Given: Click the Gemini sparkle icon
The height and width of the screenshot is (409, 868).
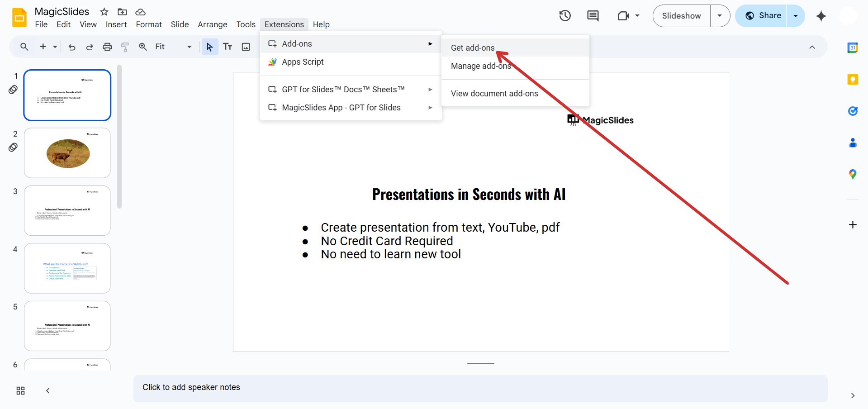Looking at the screenshot, I should (x=821, y=16).
